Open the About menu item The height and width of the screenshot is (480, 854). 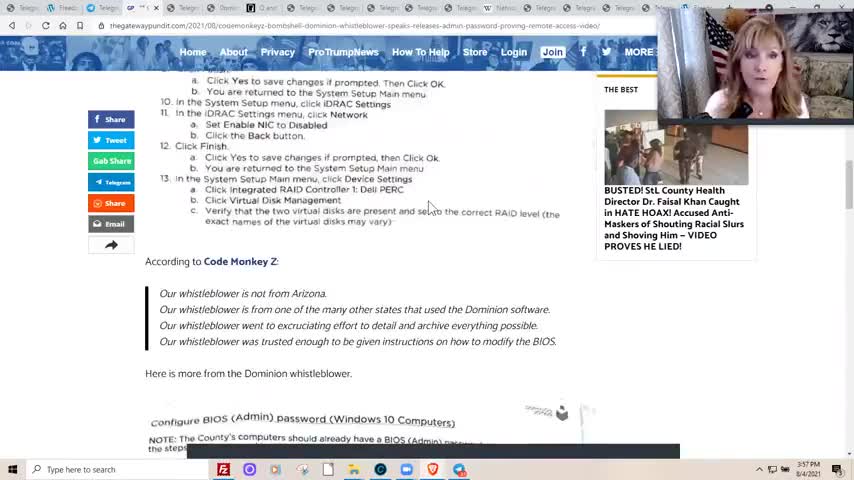[233, 52]
